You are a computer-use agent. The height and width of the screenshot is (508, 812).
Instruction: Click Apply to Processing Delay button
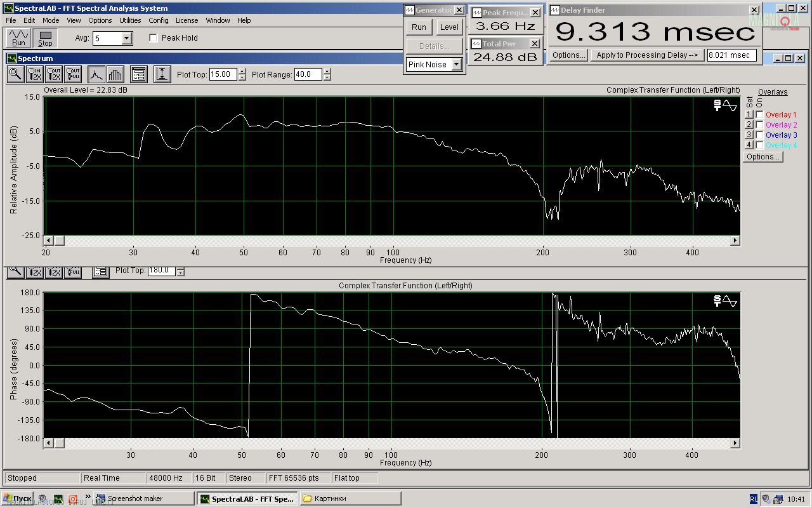coord(646,55)
